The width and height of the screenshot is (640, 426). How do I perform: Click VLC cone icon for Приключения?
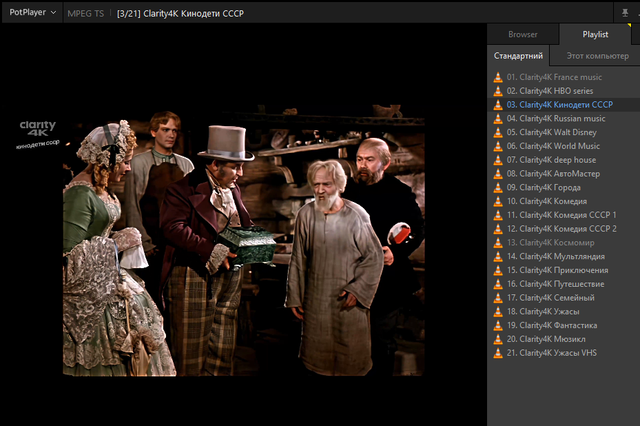[x=498, y=270]
